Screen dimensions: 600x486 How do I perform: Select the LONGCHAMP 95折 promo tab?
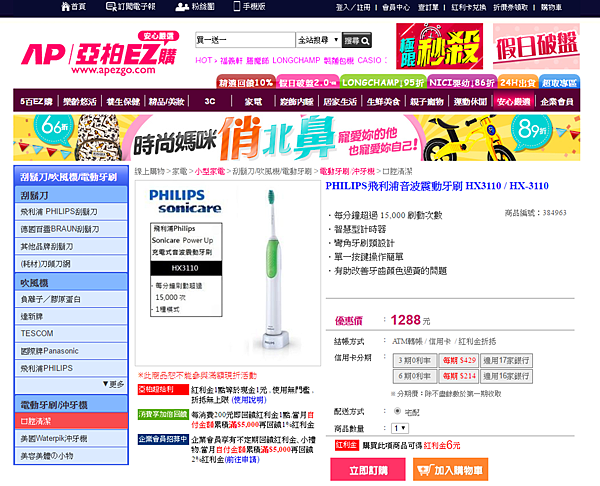pos(383,82)
